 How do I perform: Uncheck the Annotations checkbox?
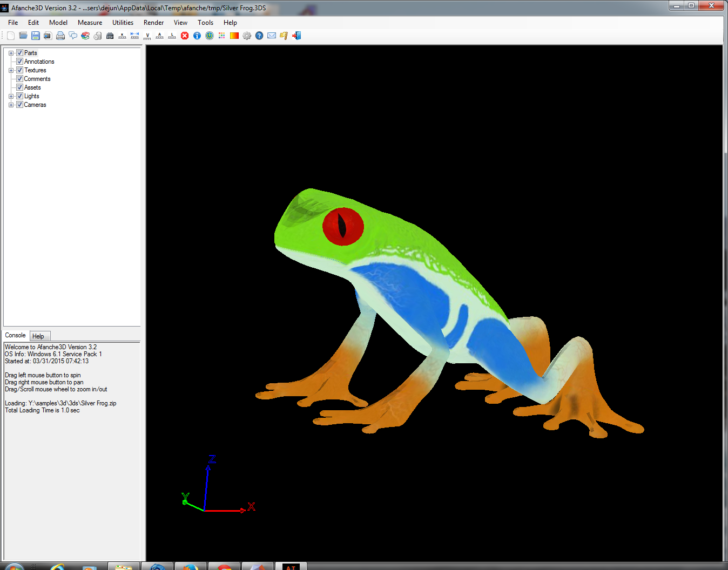(19, 62)
